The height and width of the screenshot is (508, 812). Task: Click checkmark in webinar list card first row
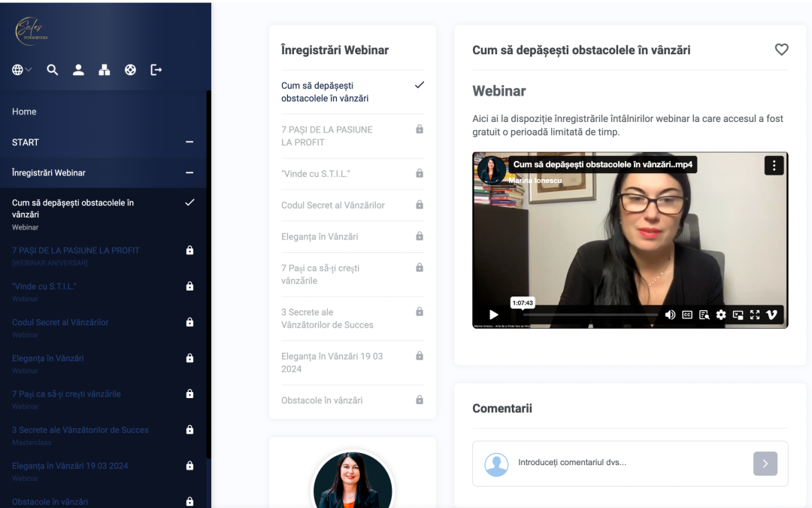420,85
